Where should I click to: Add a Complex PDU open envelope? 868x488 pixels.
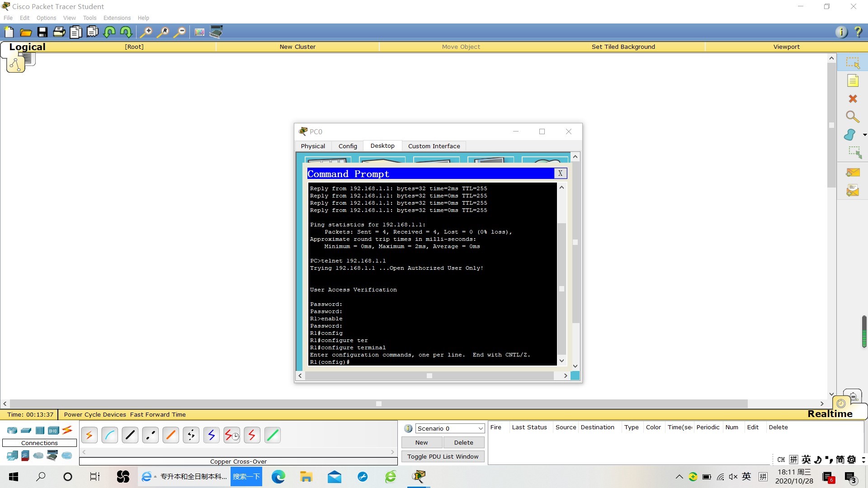click(x=853, y=190)
